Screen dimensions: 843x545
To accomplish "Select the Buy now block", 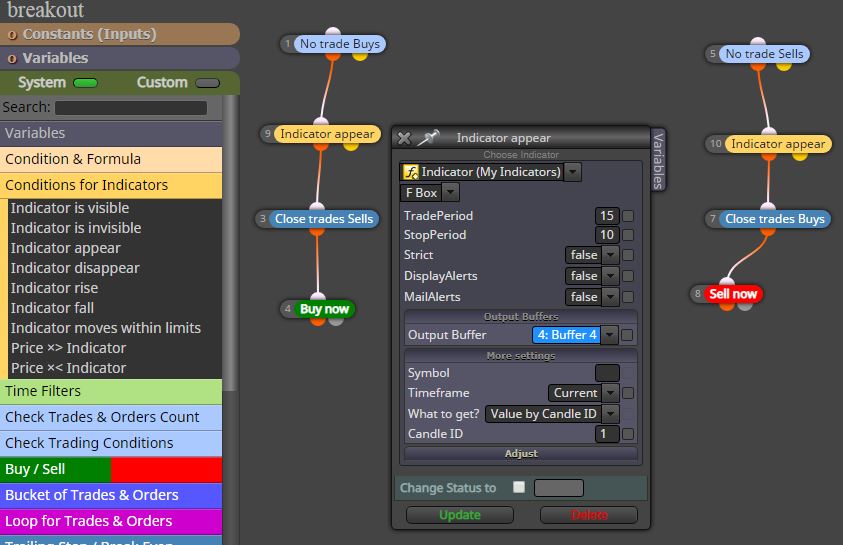I will click(x=324, y=309).
